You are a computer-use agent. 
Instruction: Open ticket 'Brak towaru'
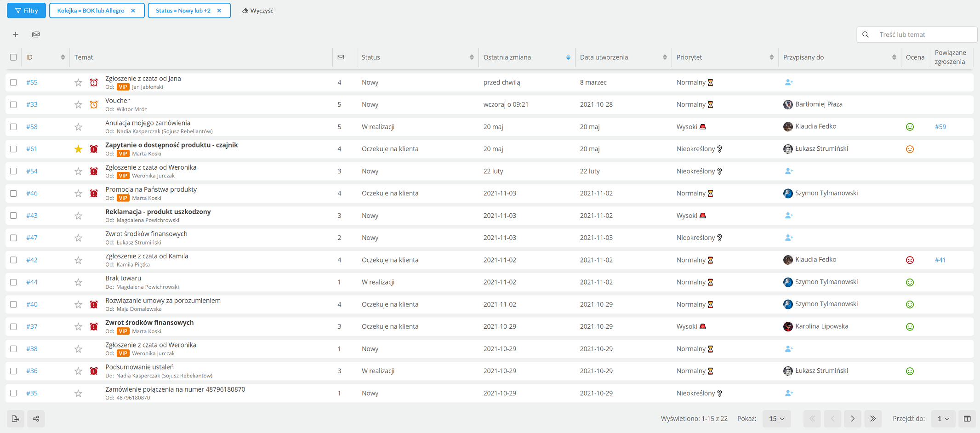coord(123,279)
